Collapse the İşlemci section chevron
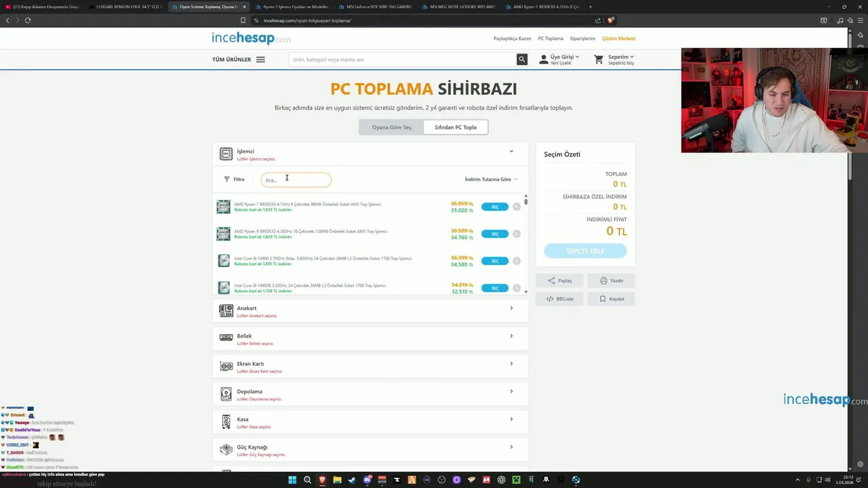The height and width of the screenshot is (488, 868). (511, 151)
